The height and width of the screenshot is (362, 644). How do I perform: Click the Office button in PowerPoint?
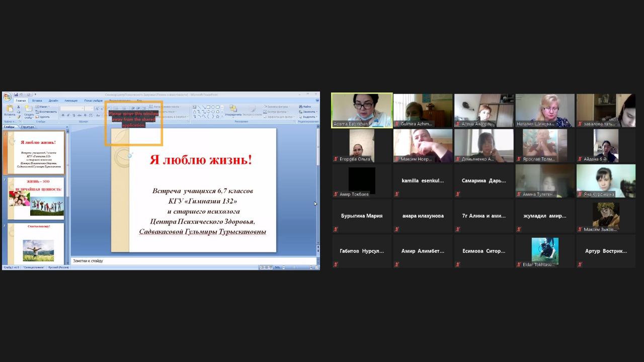pyautogui.click(x=8, y=97)
